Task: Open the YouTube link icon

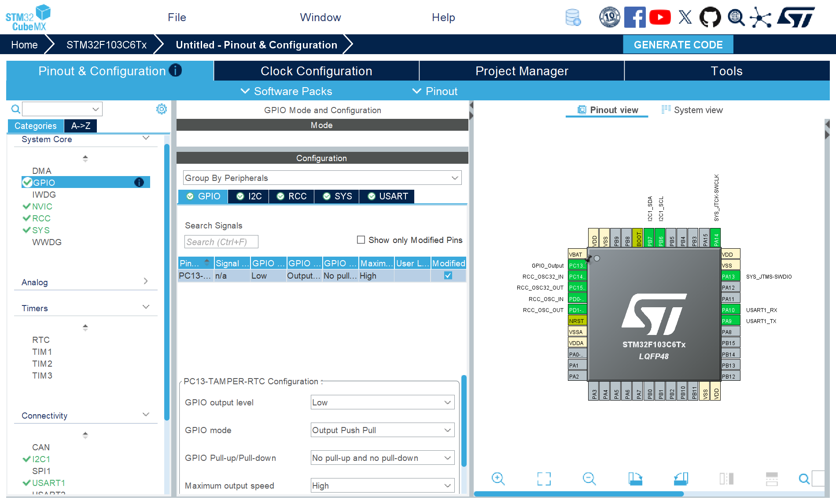Action: 660,18
